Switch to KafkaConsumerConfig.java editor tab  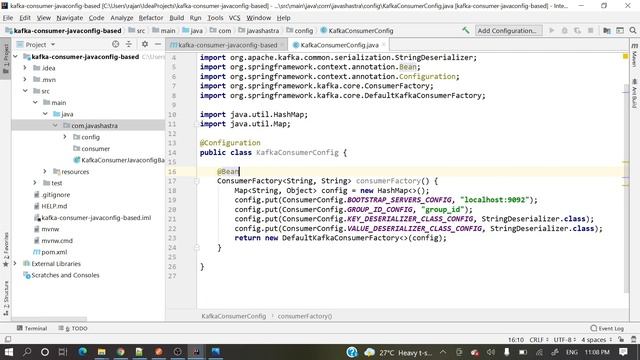[x=339, y=45]
